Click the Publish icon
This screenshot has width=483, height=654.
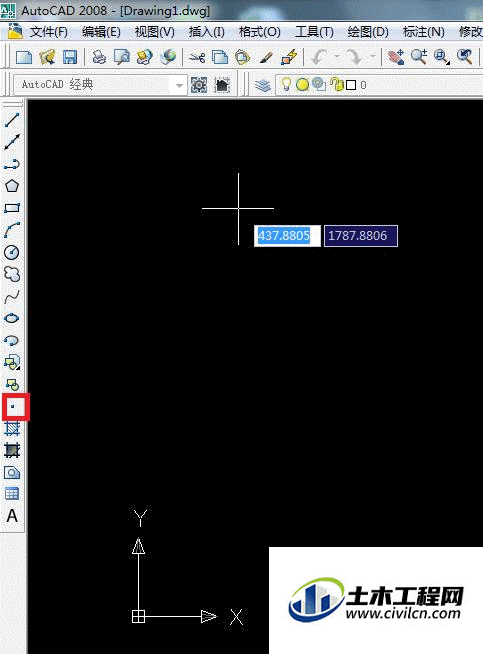pyautogui.click(x=145, y=57)
